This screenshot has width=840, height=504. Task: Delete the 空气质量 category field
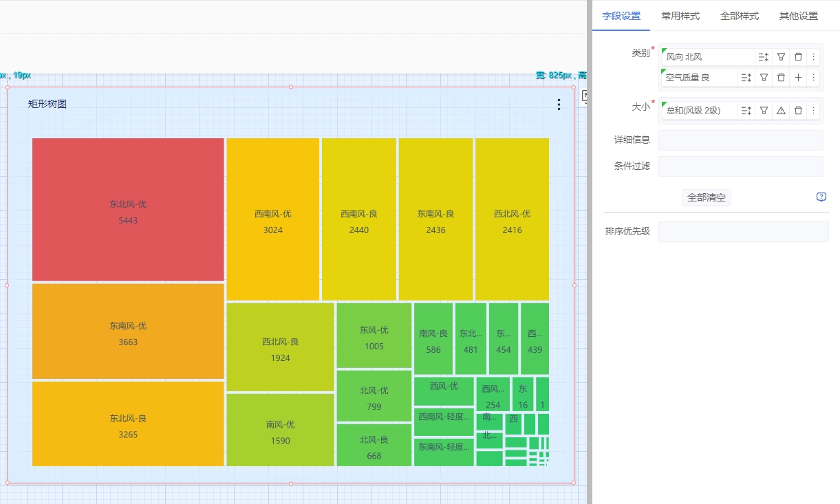tap(781, 78)
